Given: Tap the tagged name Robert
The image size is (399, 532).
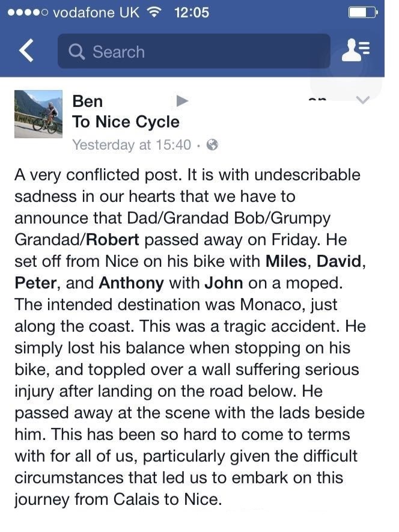Looking at the screenshot, I should (113, 240).
